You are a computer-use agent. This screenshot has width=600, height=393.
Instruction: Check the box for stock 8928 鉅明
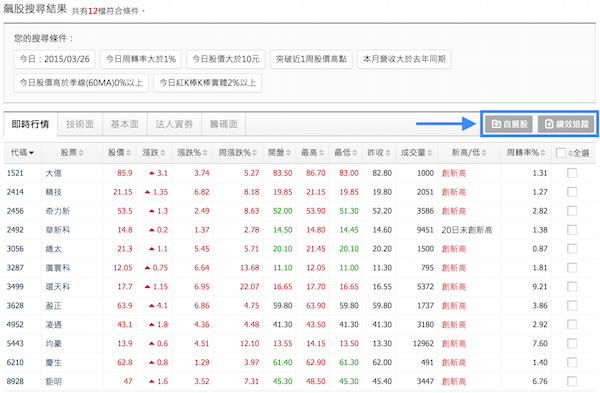(x=572, y=381)
